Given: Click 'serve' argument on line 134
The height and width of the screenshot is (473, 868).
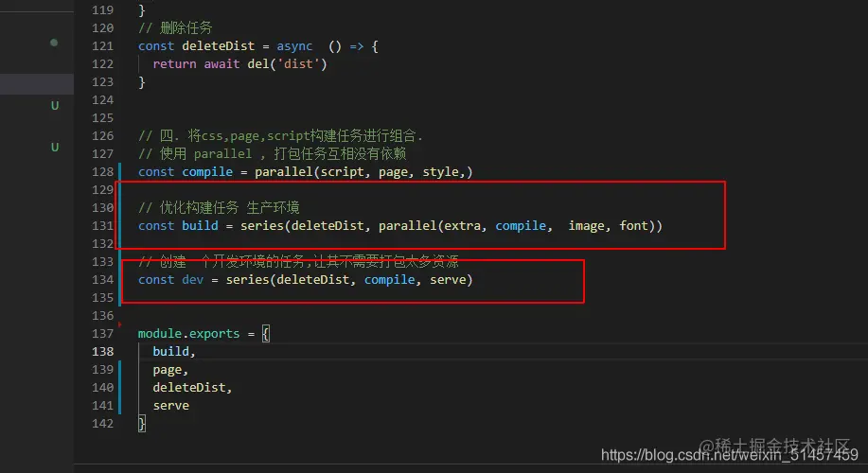Looking at the screenshot, I should [448, 280].
